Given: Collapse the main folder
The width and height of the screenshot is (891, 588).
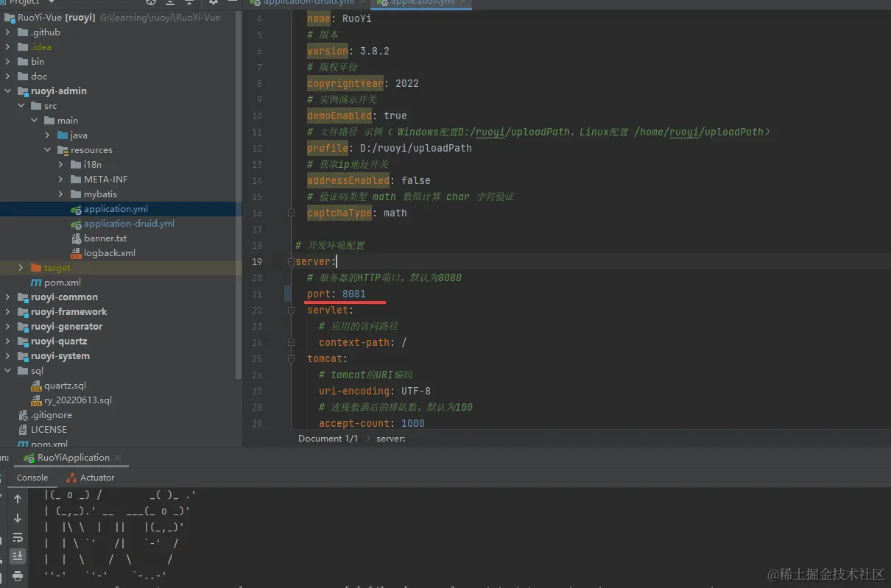Looking at the screenshot, I should (34, 121).
